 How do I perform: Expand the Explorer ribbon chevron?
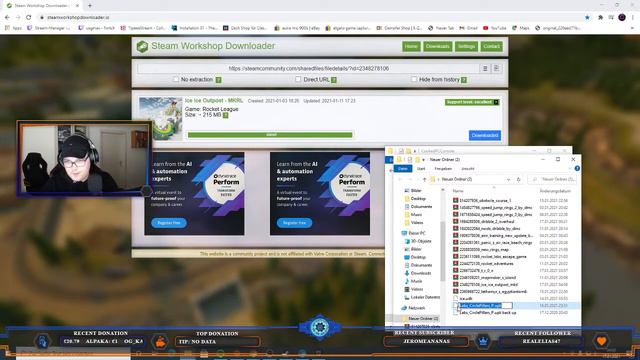(570, 168)
